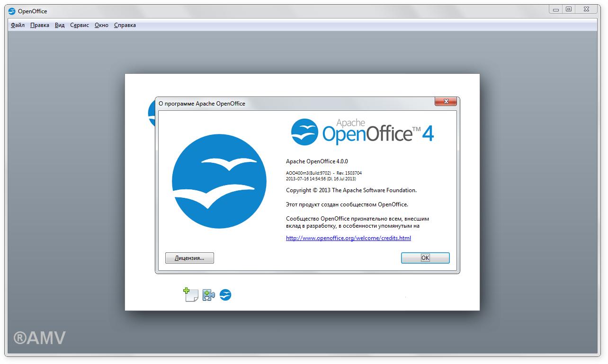
Task: Close the About Apache OpenOffice dialog
Action: 446,101
